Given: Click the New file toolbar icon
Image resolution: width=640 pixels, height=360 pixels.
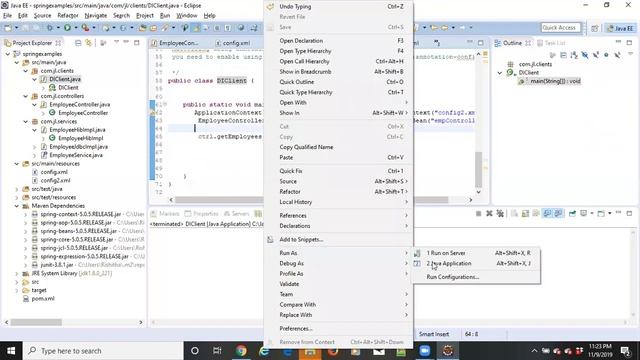Looking at the screenshot, I should 8,28.
